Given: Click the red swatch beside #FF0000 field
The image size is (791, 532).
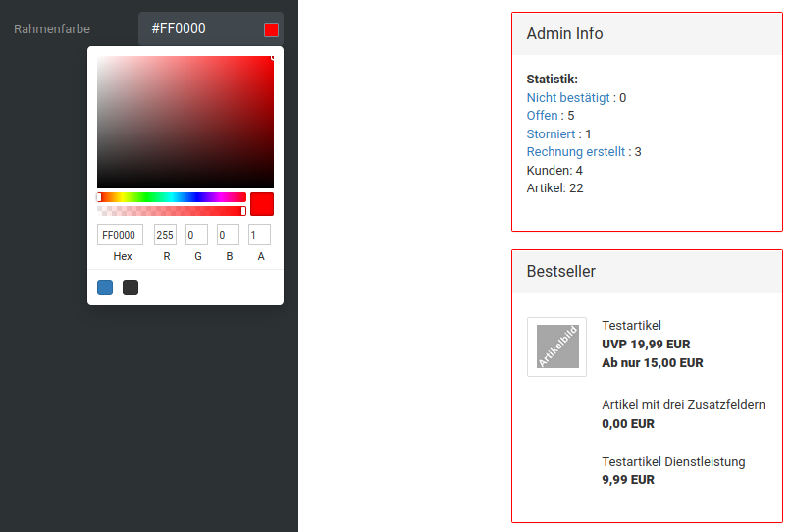Looking at the screenshot, I should (x=271, y=29).
